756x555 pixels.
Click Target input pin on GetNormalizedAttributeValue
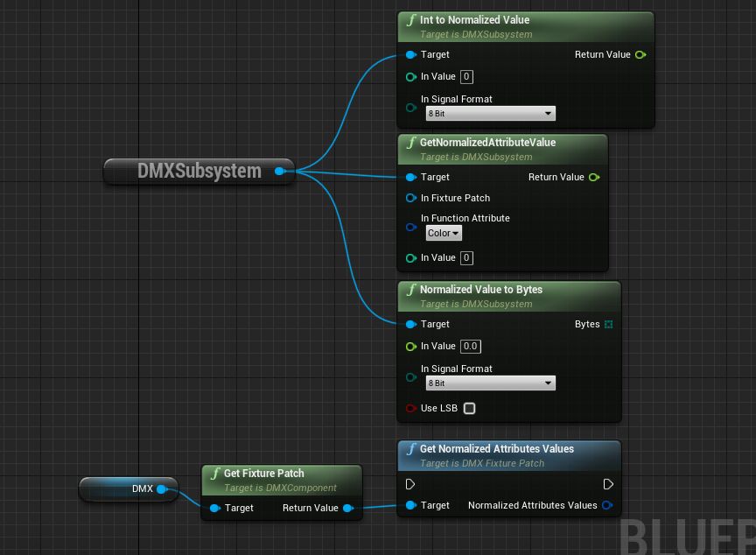point(409,177)
